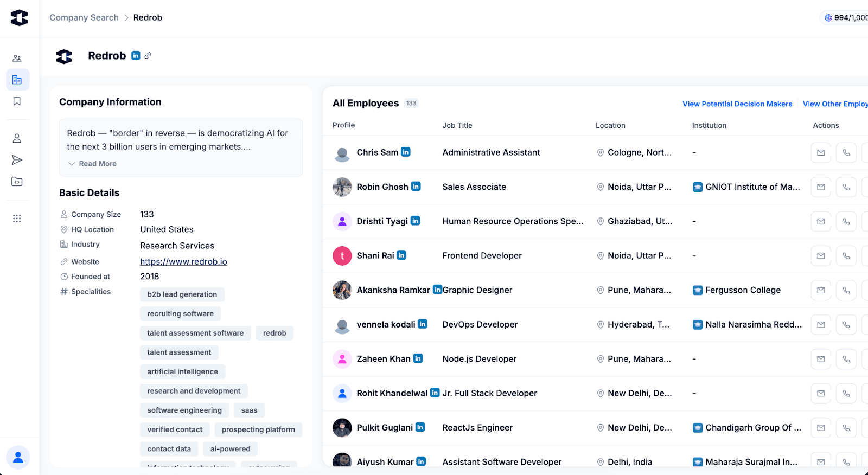This screenshot has width=868, height=475.
Task: Open the apps grid icon in sidebar
Action: coord(17,219)
